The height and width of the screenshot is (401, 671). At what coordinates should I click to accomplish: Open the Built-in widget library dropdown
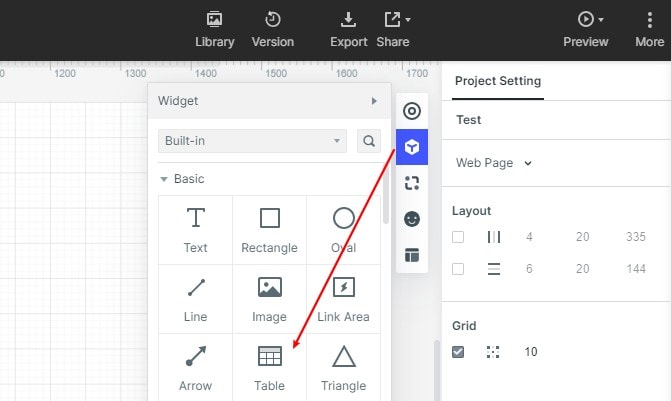[252, 141]
